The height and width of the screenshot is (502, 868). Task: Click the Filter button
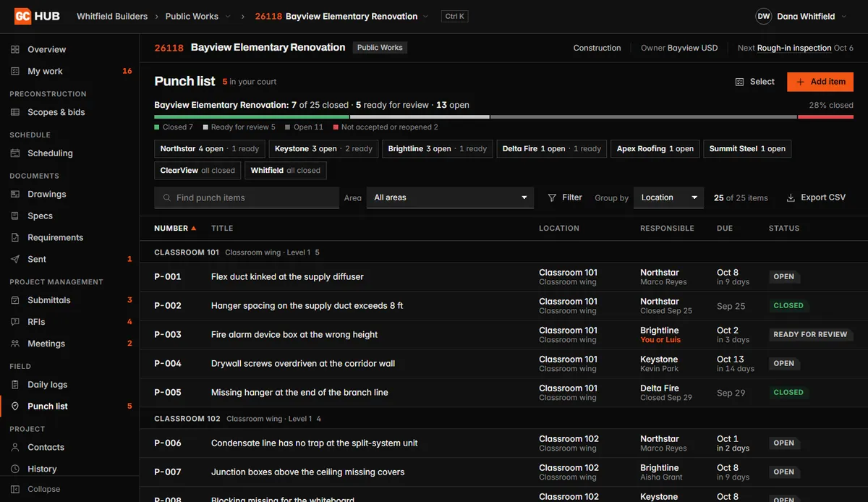pos(565,197)
